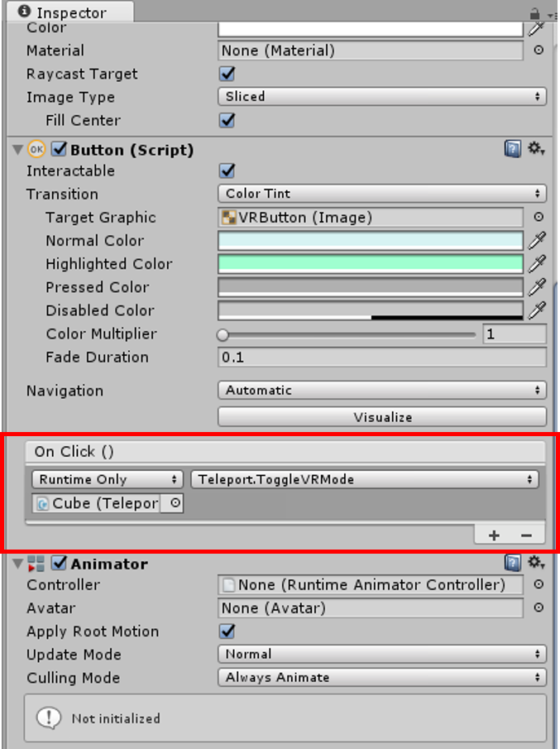Viewport: 560px width, 749px height.
Task: Open Animator component help reference icon
Action: tap(512, 563)
